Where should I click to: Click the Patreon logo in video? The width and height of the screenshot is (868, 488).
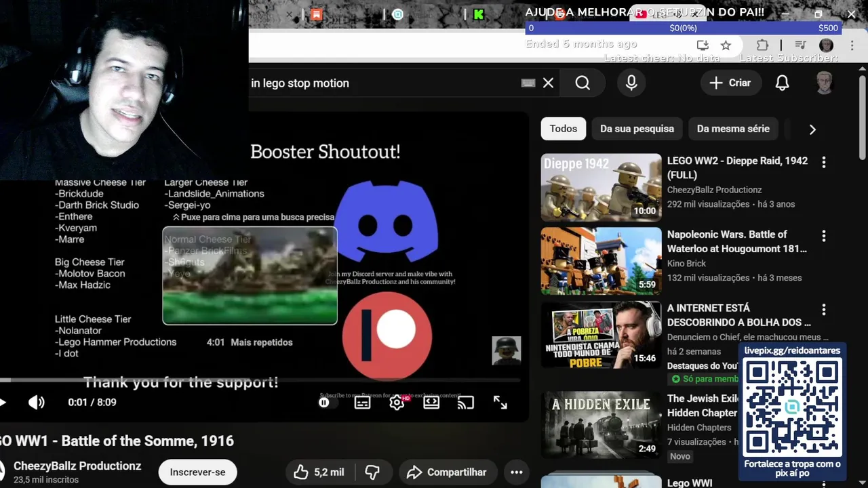387,337
